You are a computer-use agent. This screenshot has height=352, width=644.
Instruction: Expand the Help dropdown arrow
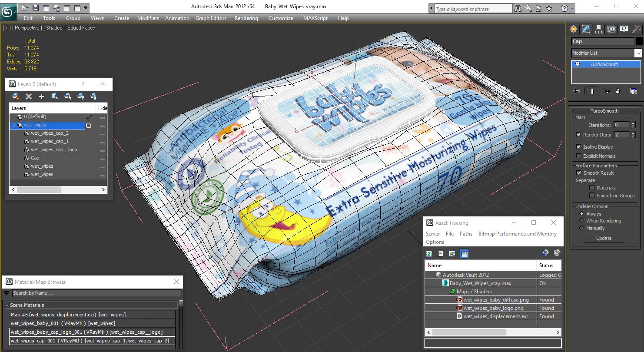[572, 8]
